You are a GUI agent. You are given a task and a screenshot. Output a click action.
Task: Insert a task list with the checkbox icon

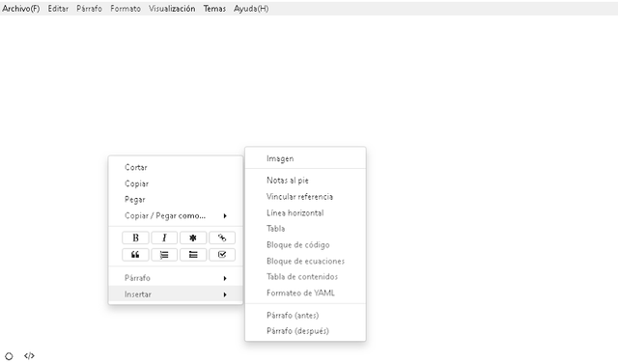(222, 255)
